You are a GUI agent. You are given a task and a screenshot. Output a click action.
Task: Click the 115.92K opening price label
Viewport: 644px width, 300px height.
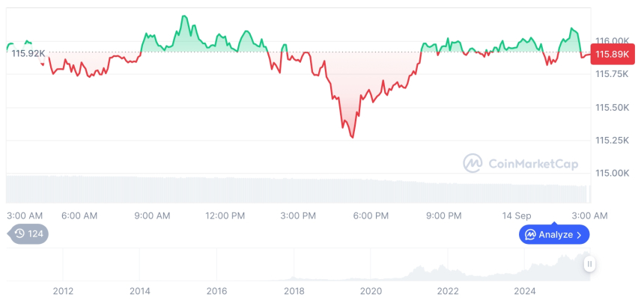(x=28, y=53)
